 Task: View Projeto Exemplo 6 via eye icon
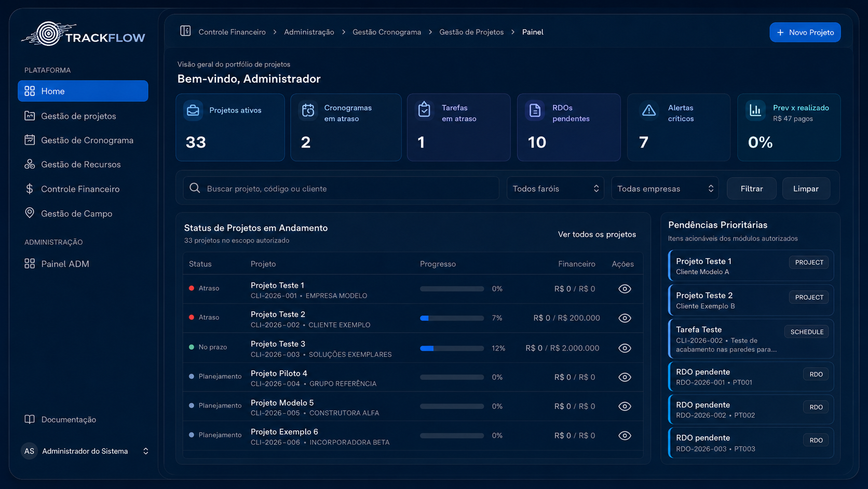(x=625, y=435)
